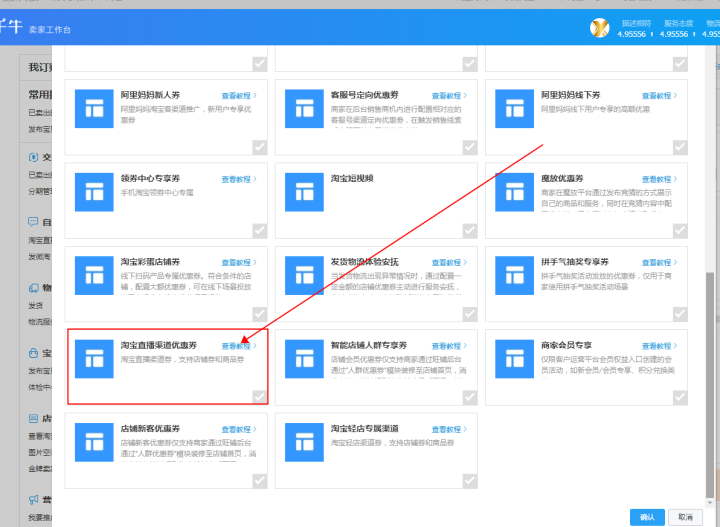This screenshot has width=720, height=527.
Task: Select the 魔放优惠券 card icon
Action: (514, 192)
